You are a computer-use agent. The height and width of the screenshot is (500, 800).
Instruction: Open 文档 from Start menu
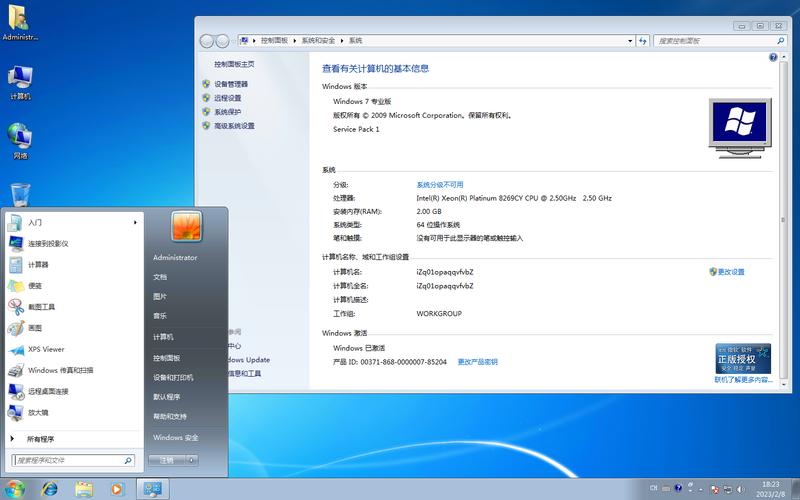click(x=160, y=277)
